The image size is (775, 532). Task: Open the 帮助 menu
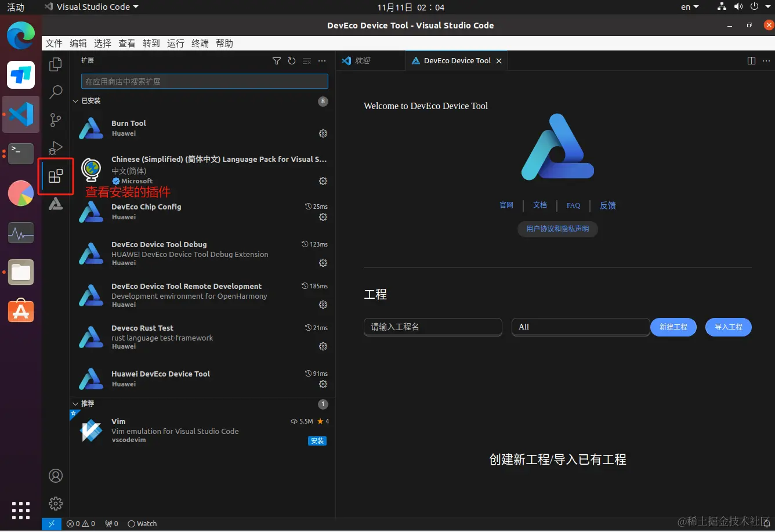pos(224,44)
